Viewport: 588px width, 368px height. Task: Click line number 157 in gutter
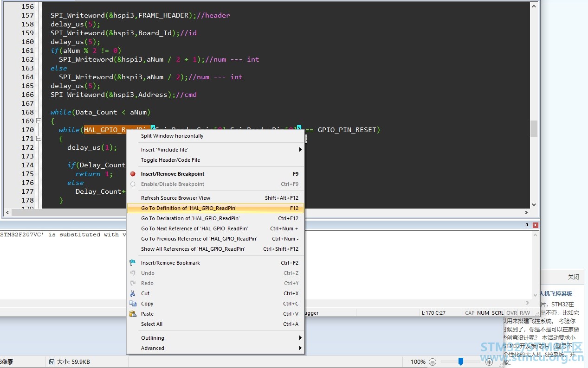[x=28, y=15]
